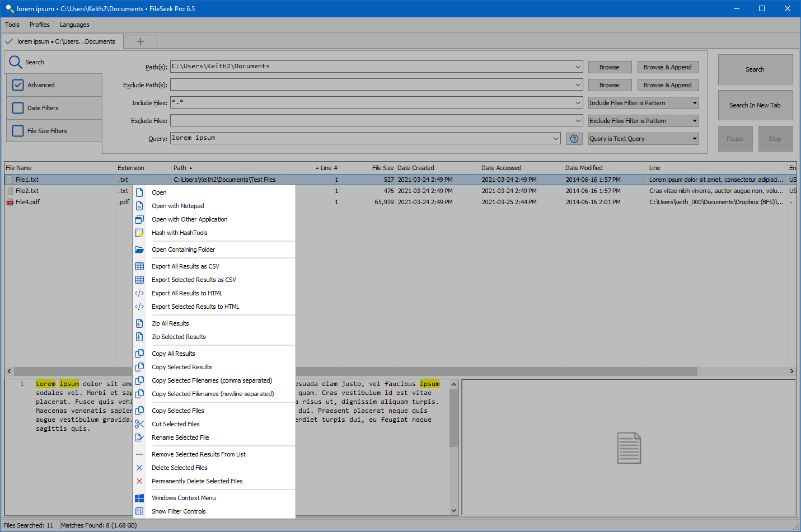Open the Tools menu
This screenshot has height=532, width=801.
[12, 25]
